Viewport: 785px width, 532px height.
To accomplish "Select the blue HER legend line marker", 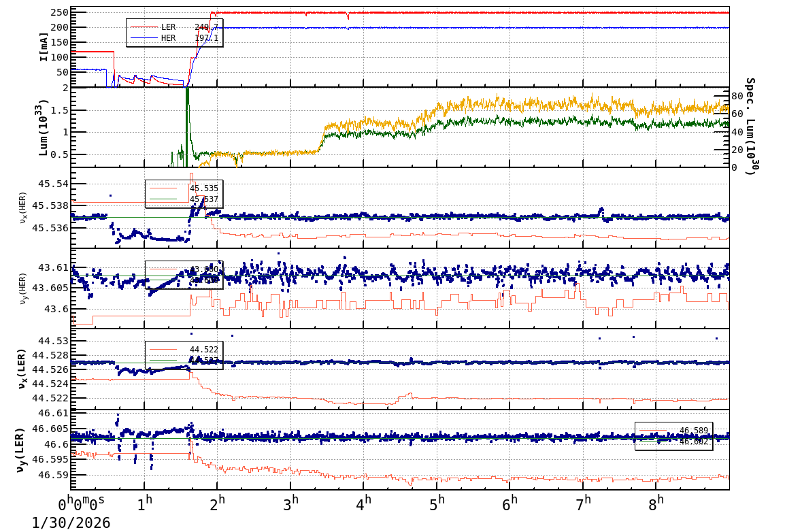I will [144, 38].
